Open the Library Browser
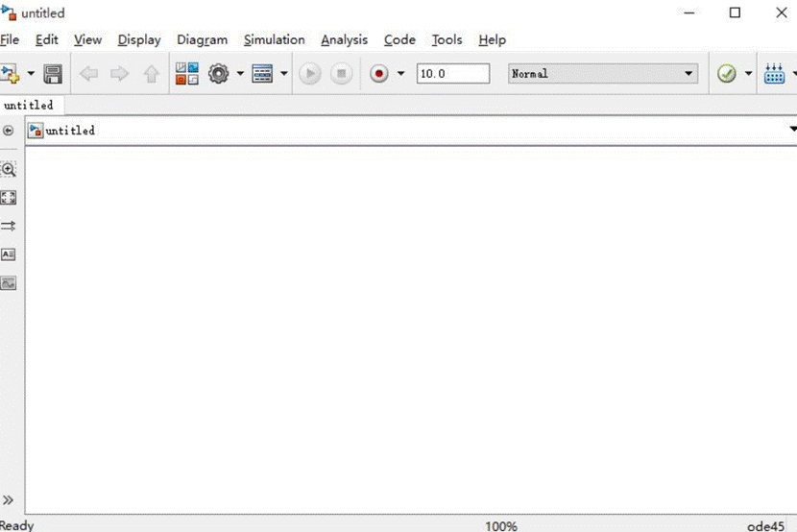The height and width of the screenshot is (532, 797). pos(186,74)
